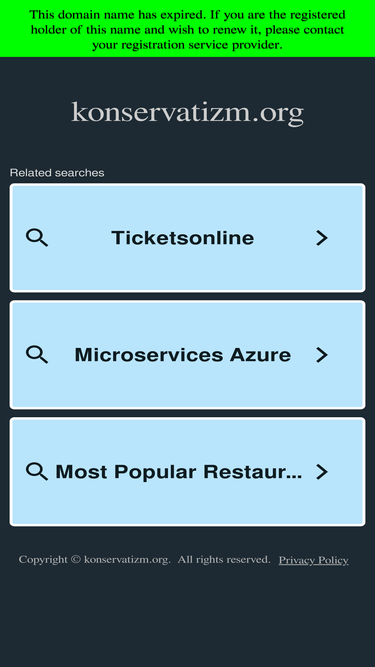Click 'registration service provider' in the green banner
Screen dimensions: 375x667
click(x=202, y=45)
